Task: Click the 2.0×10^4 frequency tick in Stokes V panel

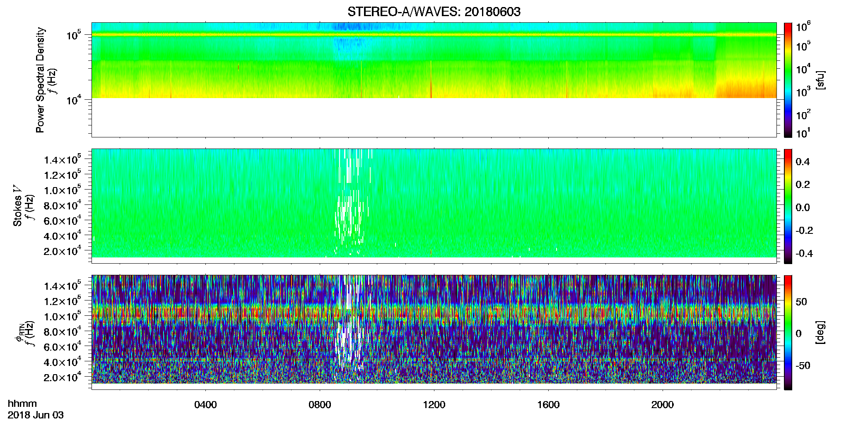Action: point(63,251)
